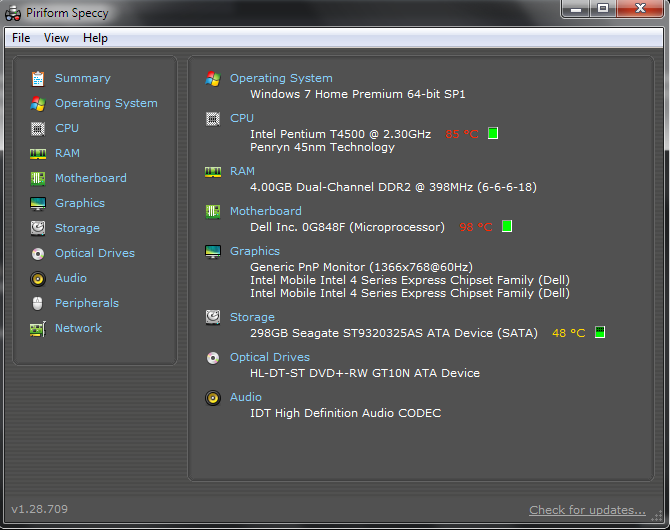Click the CPU chip icon in sidebar
670x530 pixels.
coord(38,129)
